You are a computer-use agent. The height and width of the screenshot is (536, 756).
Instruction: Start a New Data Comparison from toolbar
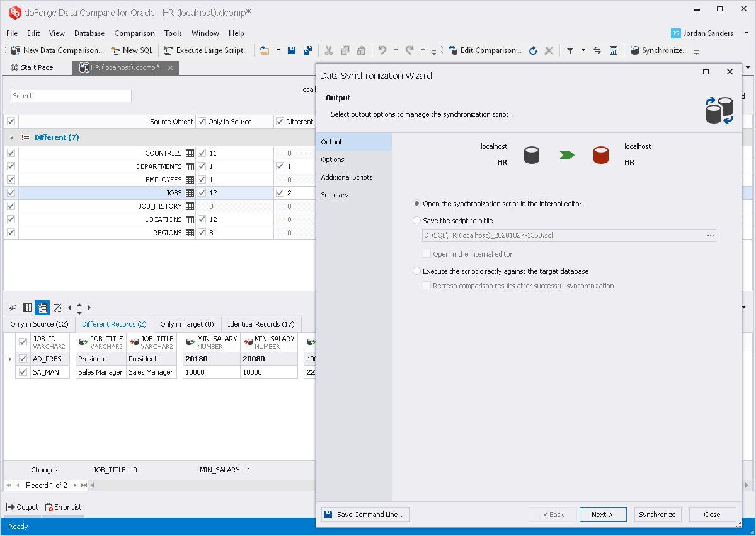(x=57, y=50)
